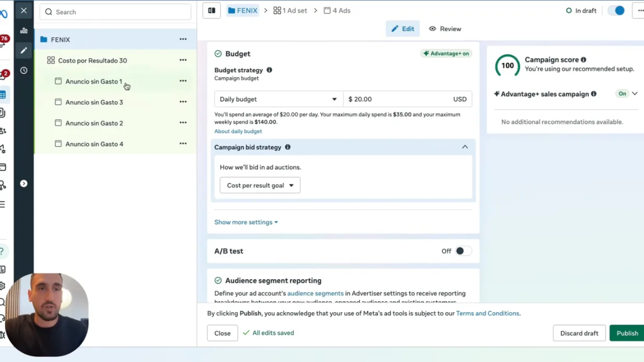Select the FENIX campaign tree row

coord(115,40)
